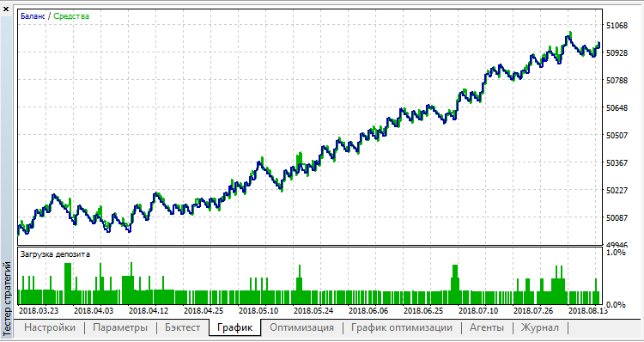The height and width of the screenshot is (342, 644).
Task: Click the 2018.08.13 date label
Action: pos(588,310)
